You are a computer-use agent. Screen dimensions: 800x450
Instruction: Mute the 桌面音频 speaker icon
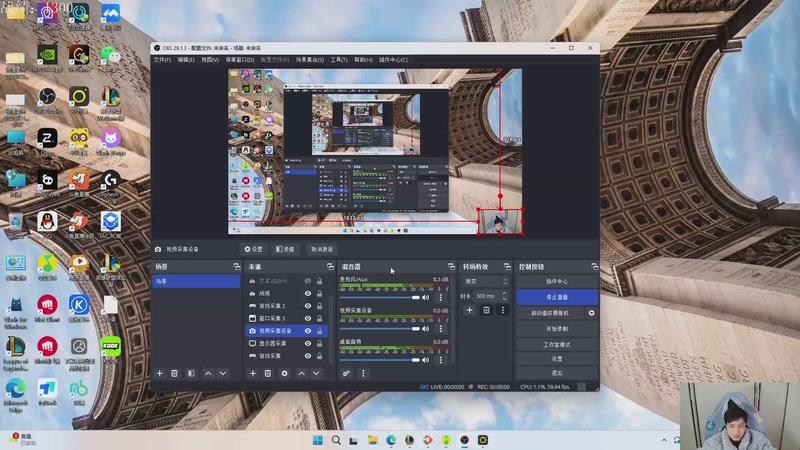(426, 360)
